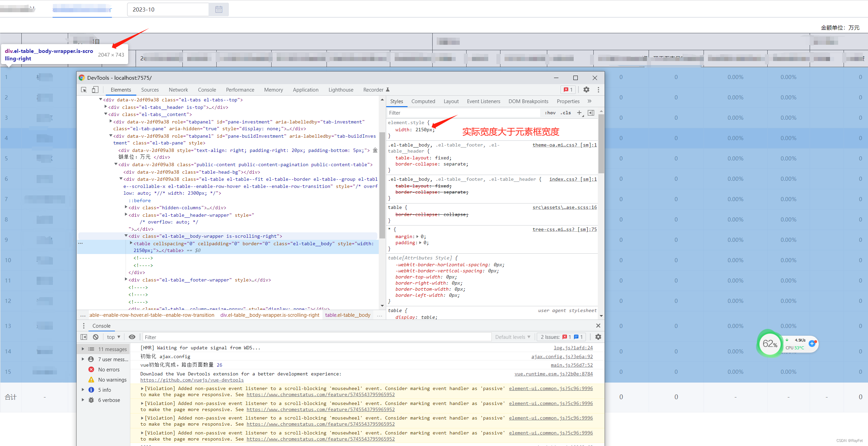Click the clear console icon
The image size is (868, 446).
tap(95, 337)
